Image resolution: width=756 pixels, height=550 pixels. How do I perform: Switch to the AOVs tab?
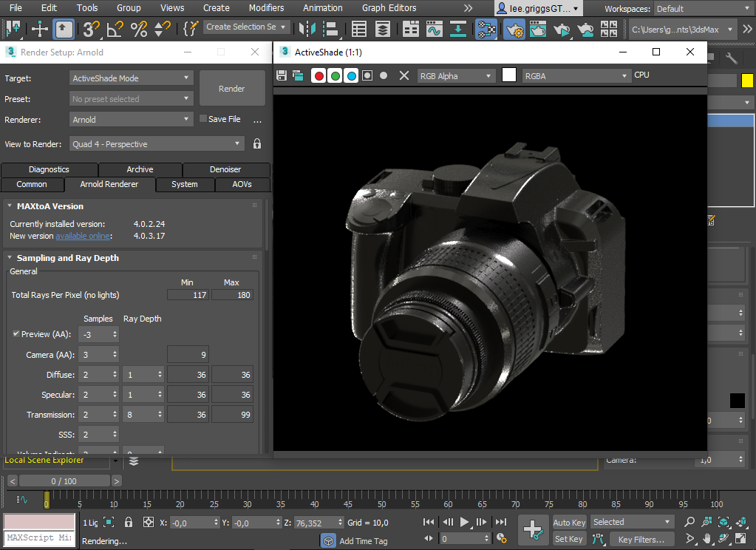tap(242, 184)
